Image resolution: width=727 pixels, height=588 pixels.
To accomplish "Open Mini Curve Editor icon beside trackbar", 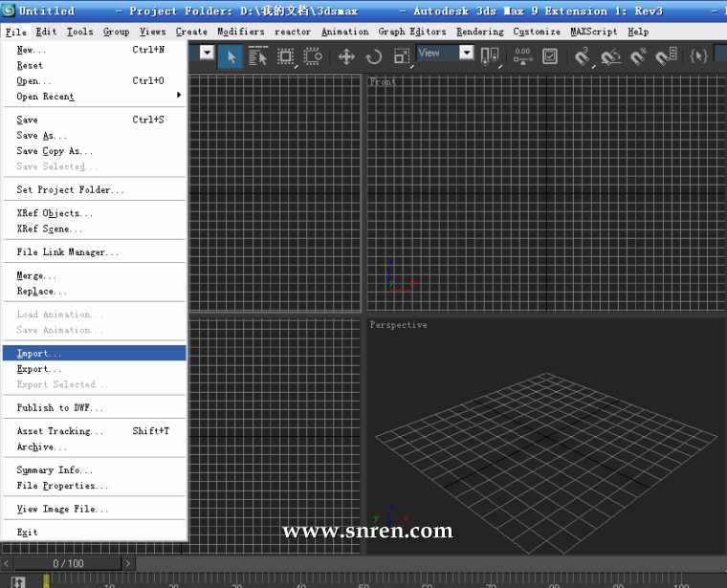I will click(17, 582).
